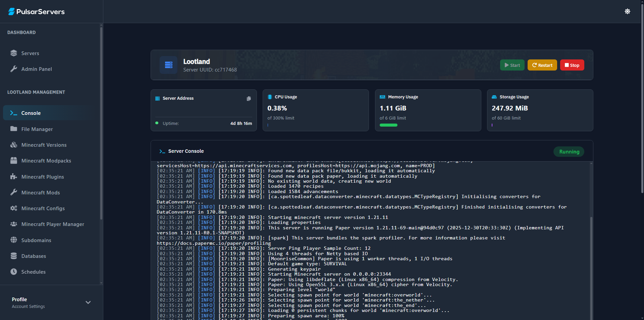Expand the Profile account dropdown chevron

pos(88,302)
